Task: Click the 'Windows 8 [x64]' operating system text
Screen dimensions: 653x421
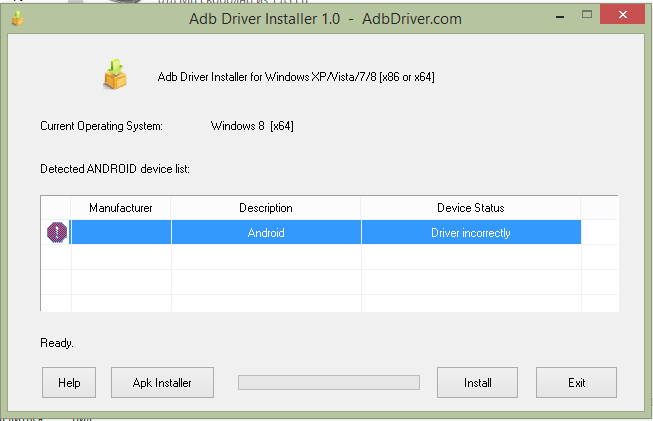Action: pyautogui.click(x=252, y=126)
